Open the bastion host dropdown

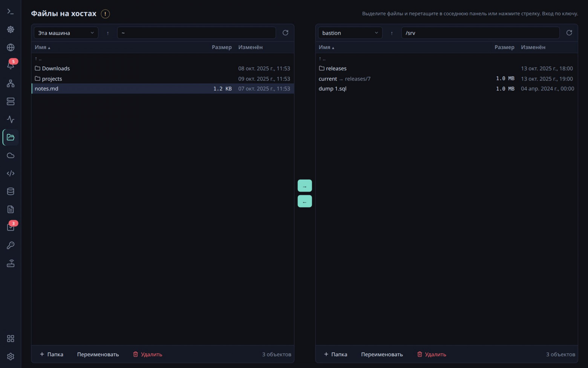350,33
